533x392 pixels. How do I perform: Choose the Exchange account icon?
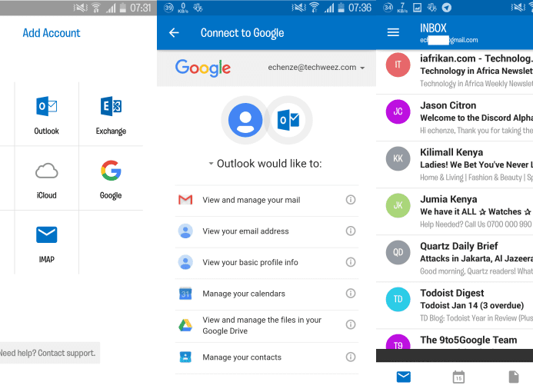pyautogui.click(x=111, y=106)
